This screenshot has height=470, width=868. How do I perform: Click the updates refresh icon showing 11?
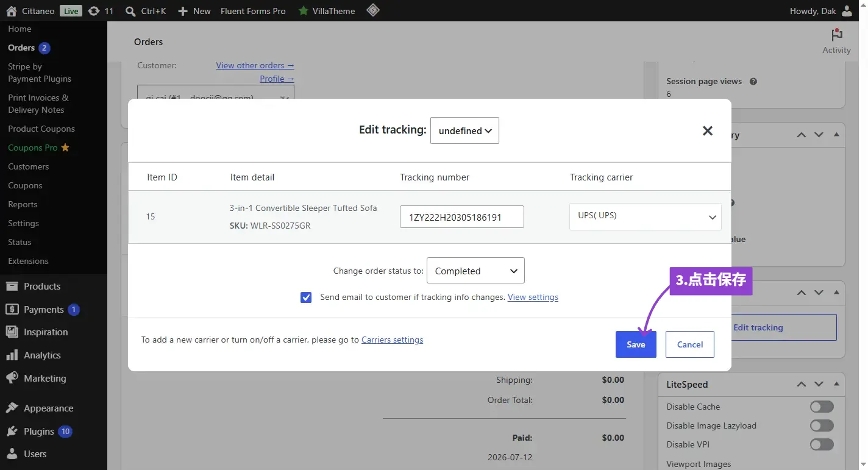click(x=93, y=11)
